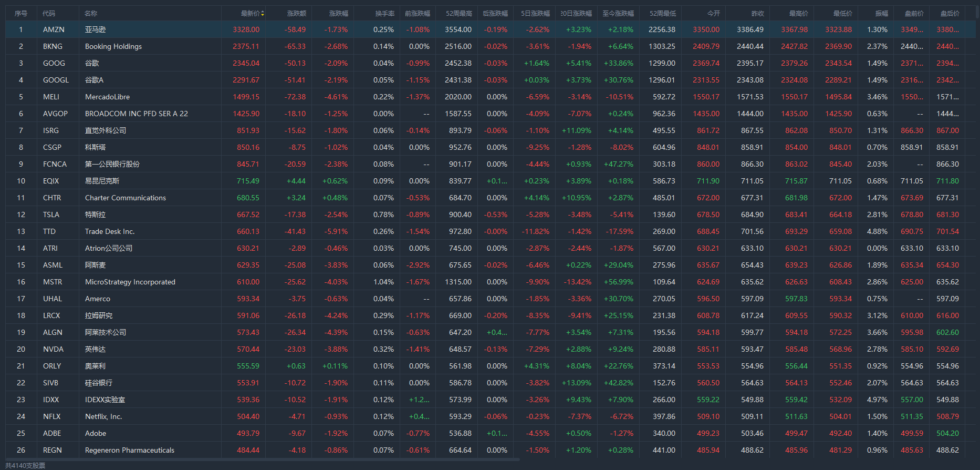Select the SIVB ticker code
The width and height of the screenshot is (980, 470).
(50, 383)
